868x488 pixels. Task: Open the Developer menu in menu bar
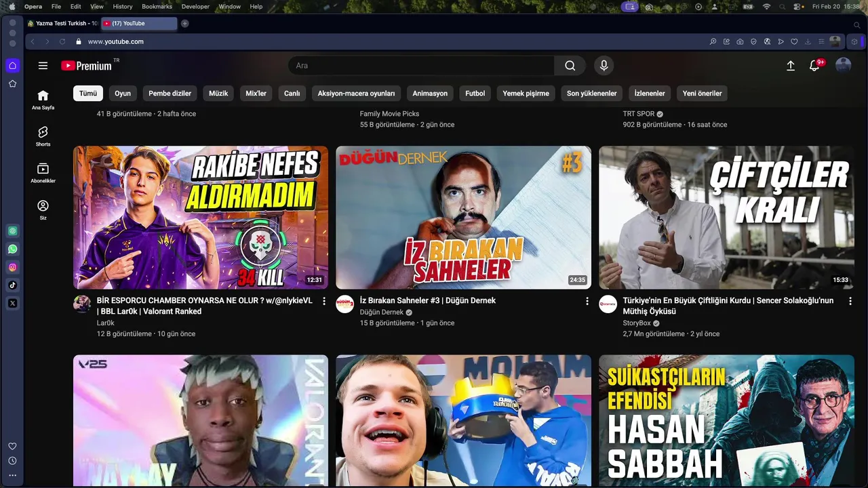tap(195, 6)
